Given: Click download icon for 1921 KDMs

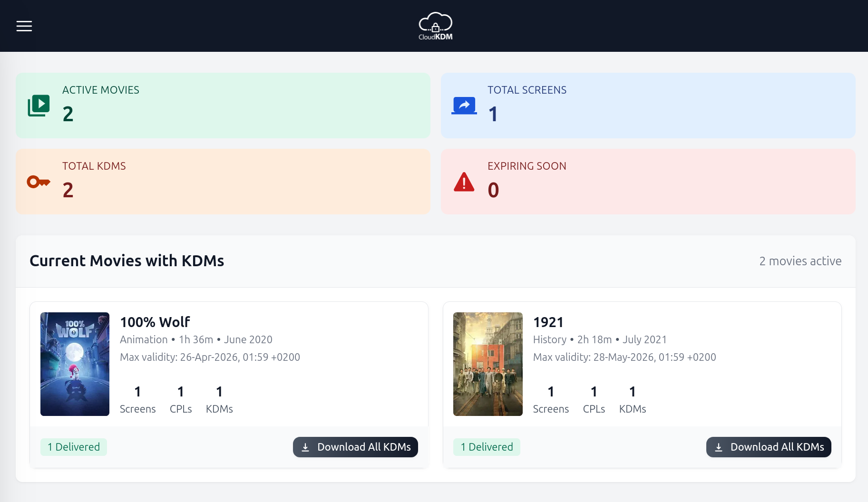Looking at the screenshot, I should point(719,447).
